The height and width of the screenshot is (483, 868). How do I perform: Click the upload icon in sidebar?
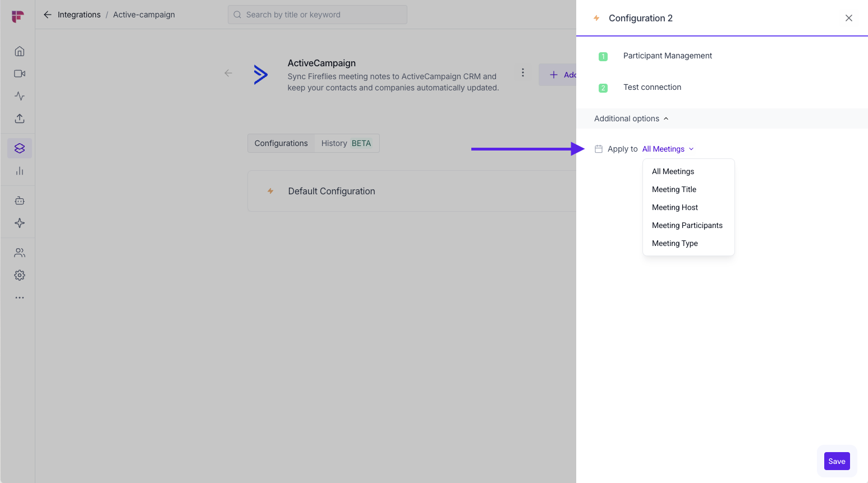click(20, 119)
